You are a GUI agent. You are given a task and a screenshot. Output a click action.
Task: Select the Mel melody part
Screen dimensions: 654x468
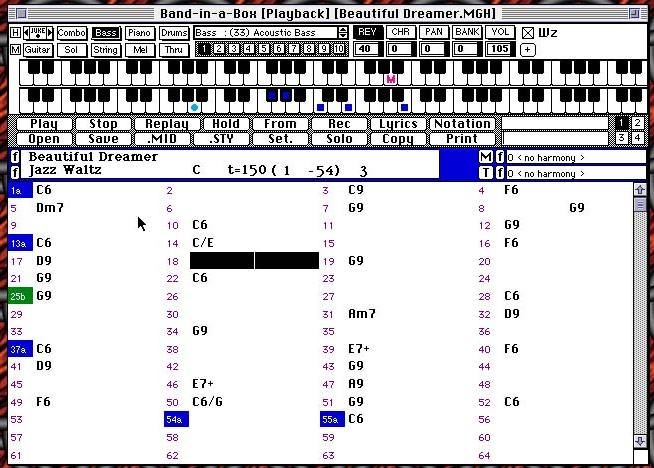pos(140,50)
